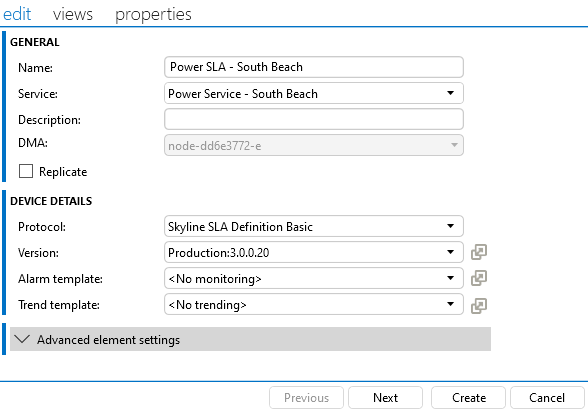The width and height of the screenshot is (588, 412).
Task: Focus the Name input field
Action: pyautogui.click(x=314, y=67)
